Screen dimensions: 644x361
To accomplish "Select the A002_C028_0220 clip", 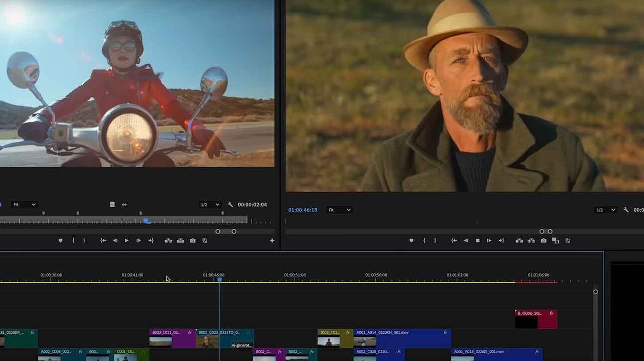I will (379, 355).
